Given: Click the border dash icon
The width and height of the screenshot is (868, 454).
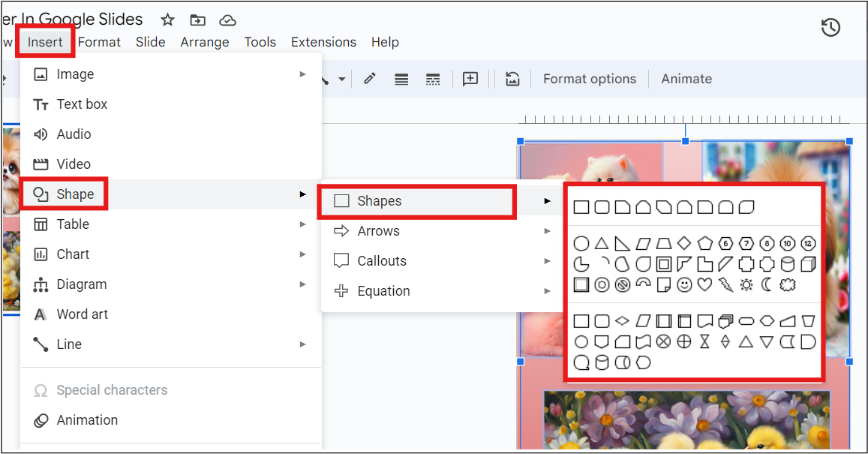Looking at the screenshot, I should tap(433, 79).
